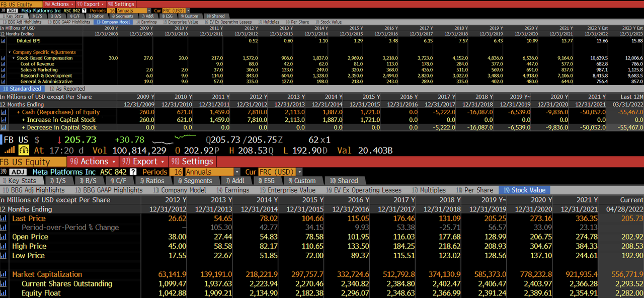Open chart icon for Cash (Repurchase) of Equity

click(4, 112)
